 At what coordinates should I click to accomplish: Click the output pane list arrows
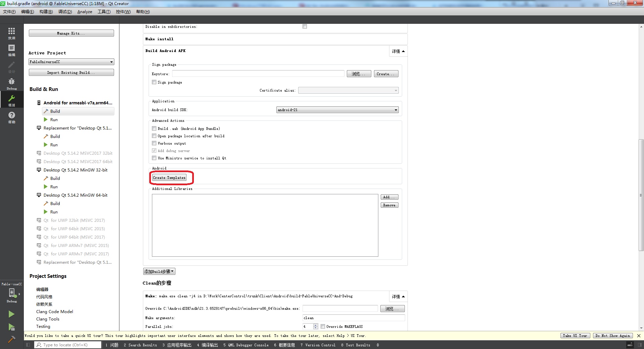click(378, 345)
